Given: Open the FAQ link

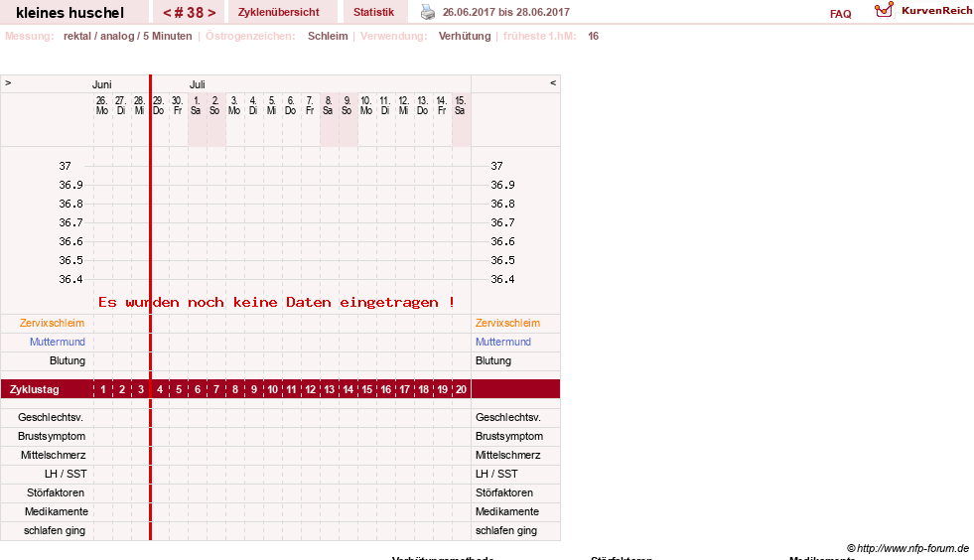Looking at the screenshot, I should (840, 14).
